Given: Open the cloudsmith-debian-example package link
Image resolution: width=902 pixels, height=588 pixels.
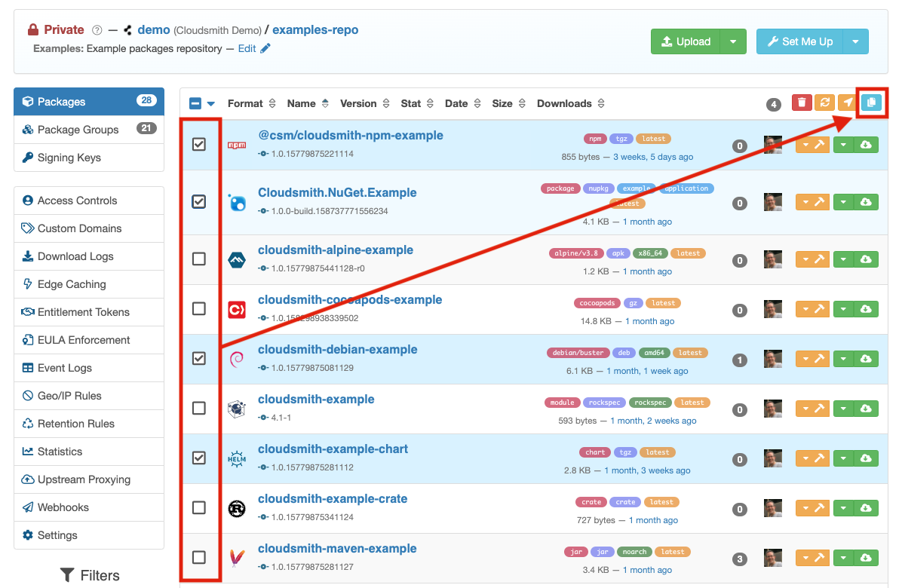Looking at the screenshot, I should coord(338,350).
